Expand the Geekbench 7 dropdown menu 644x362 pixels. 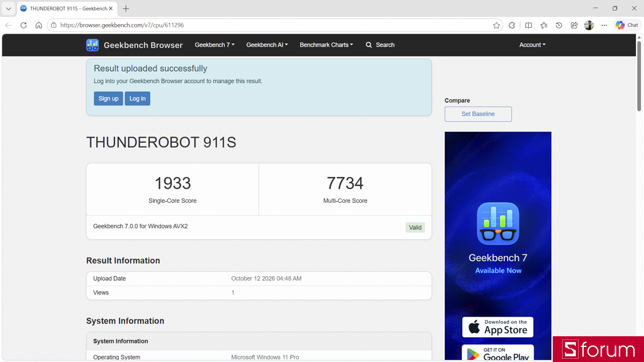pyautogui.click(x=215, y=45)
